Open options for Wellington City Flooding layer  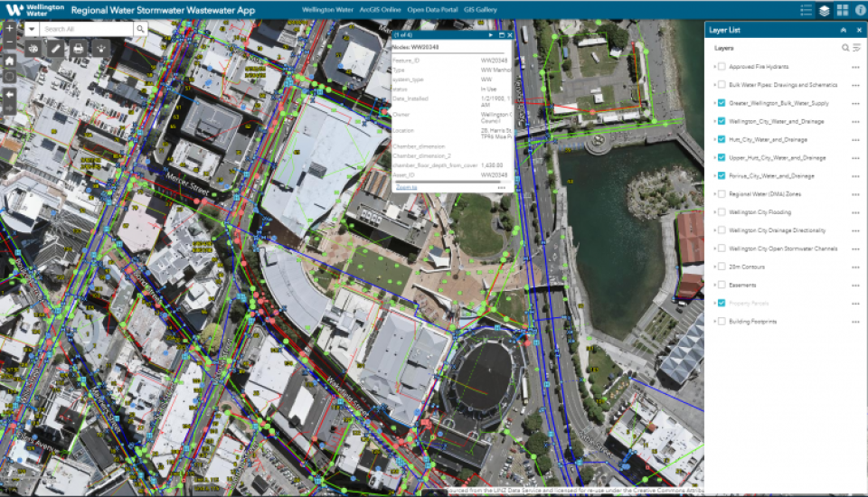(x=856, y=212)
